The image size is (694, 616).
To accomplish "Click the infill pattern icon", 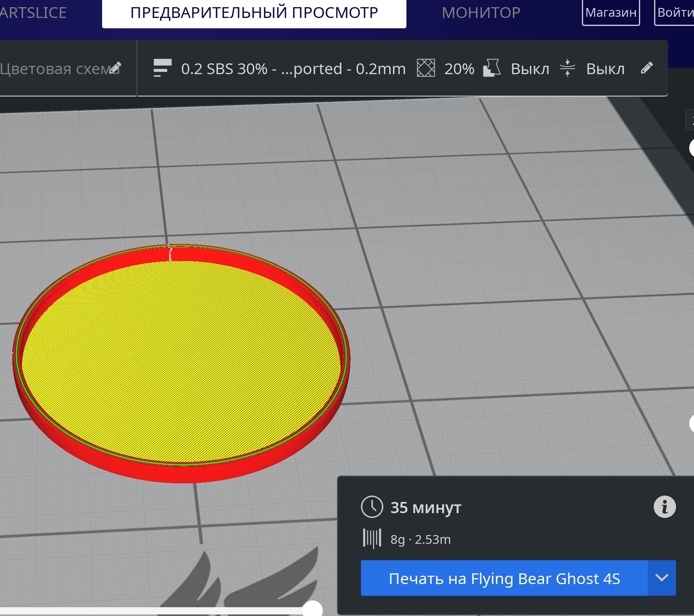I will pyautogui.click(x=426, y=68).
